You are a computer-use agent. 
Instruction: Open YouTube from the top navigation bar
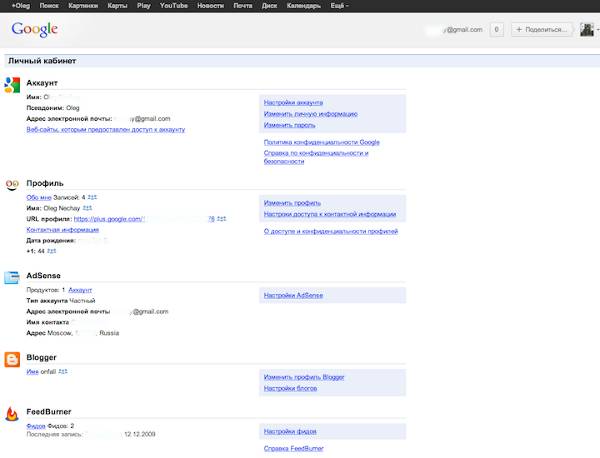pyautogui.click(x=174, y=6)
